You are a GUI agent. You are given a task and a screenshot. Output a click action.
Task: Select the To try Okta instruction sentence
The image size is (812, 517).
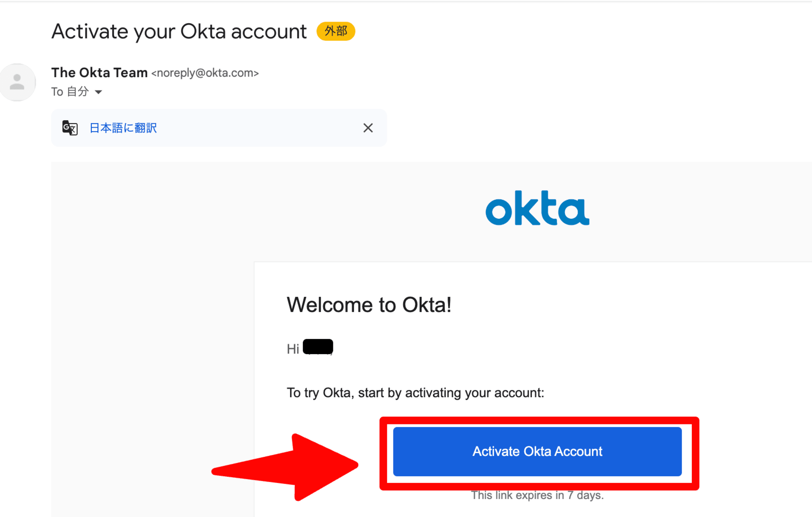click(x=415, y=393)
